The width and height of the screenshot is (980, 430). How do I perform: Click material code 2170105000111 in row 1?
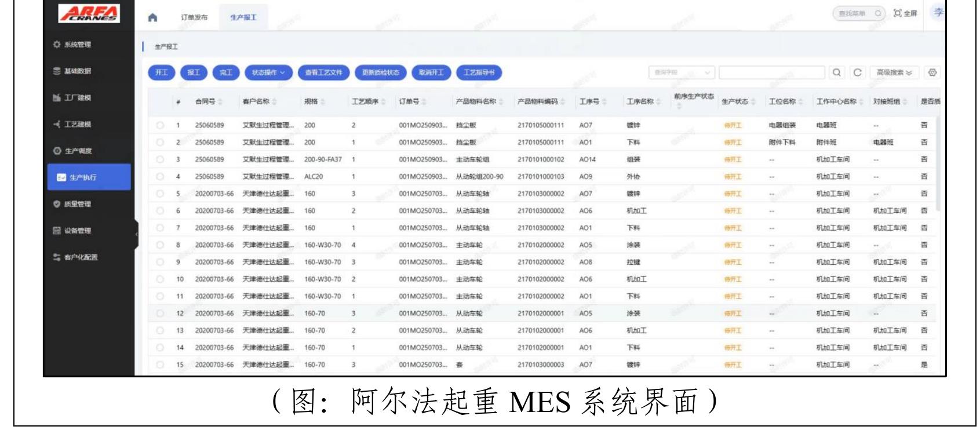(x=541, y=125)
